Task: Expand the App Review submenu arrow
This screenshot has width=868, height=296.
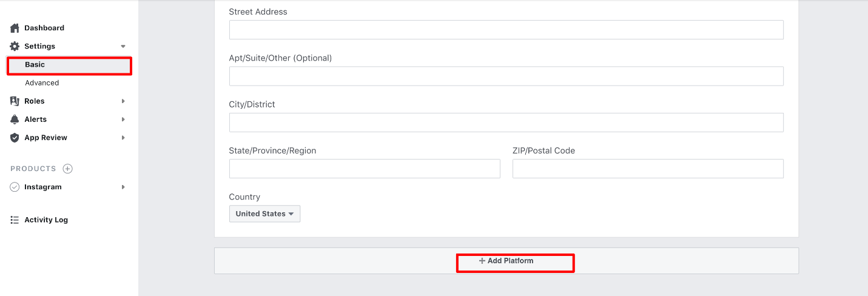Action: (x=123, y=138)
